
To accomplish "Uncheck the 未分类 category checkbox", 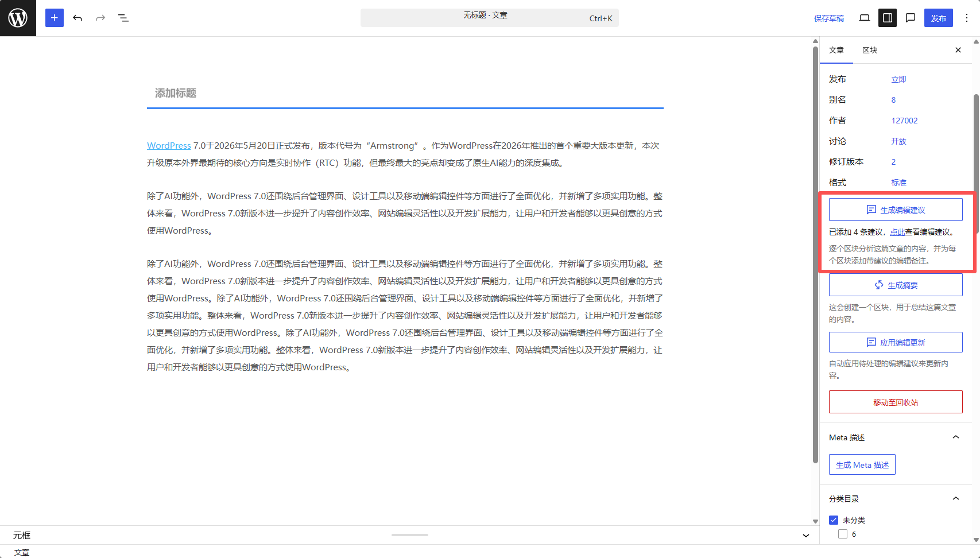I will (x=834, y=520).
